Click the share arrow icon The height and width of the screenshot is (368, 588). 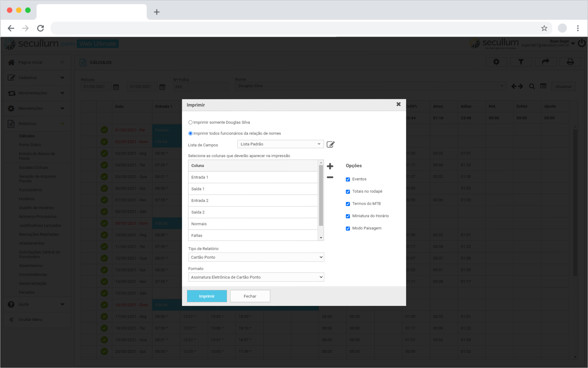tap(545, 62)
